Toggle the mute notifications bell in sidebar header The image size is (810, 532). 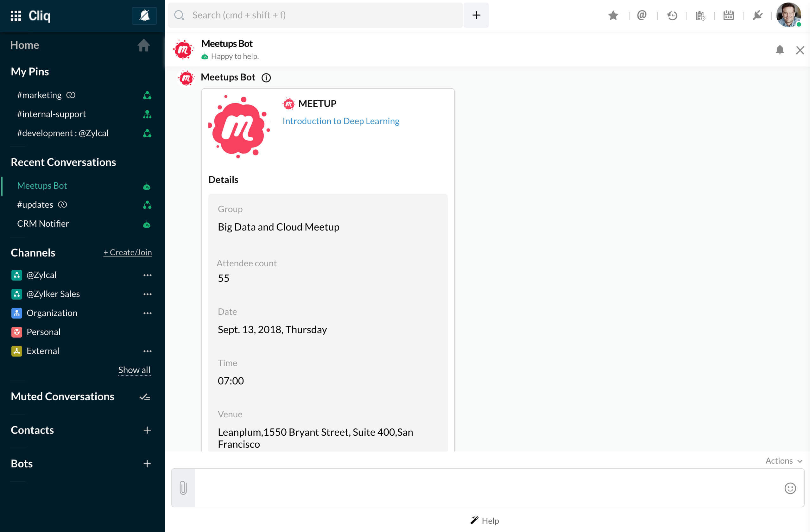[144, 16]
